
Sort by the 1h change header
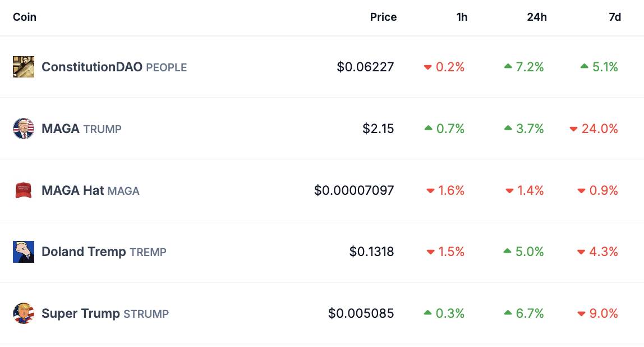click(x=462, y=17)
